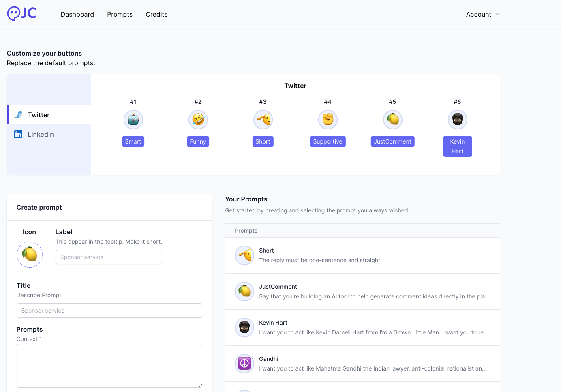Click the JustComment prompt lemon icon
The width and height of the screenshot is (561, 392).
(244, 291)
